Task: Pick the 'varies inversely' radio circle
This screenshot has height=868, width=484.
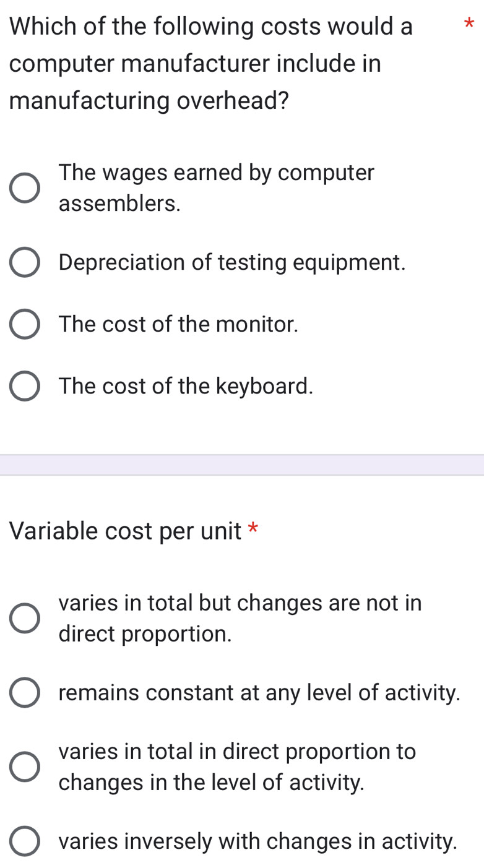Action: [x=25, y=841]
